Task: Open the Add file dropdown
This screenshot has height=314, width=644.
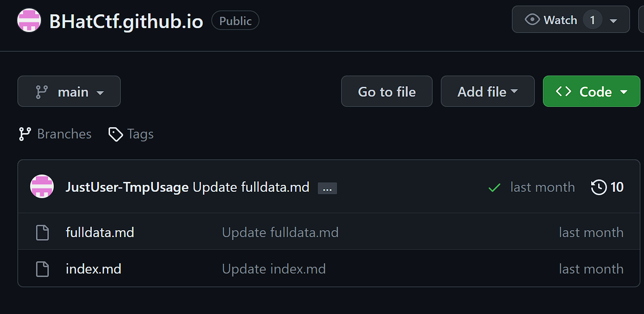Action: point(488,91)
